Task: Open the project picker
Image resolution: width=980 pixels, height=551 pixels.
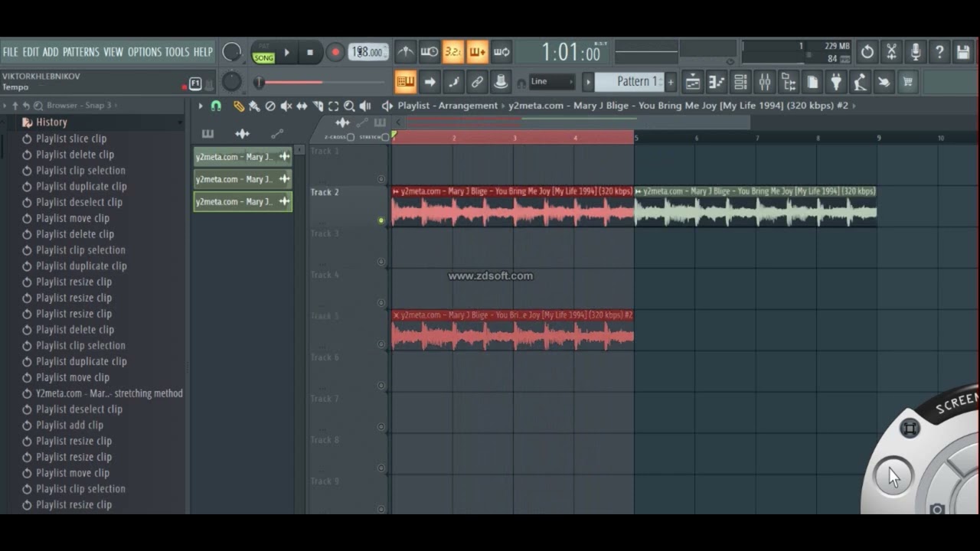Action: 812,81
